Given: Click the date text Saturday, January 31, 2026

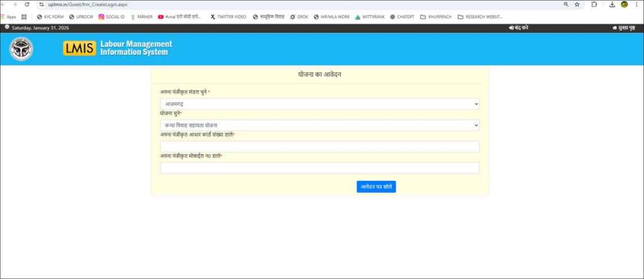Looking at the screenshot, I should (x=40, y=28).
